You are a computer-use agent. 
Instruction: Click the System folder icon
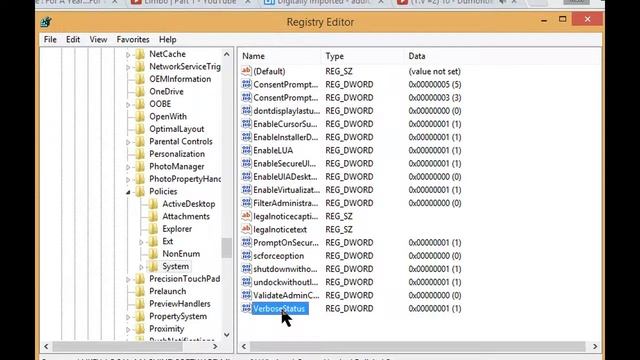click(x=153, y=266)
